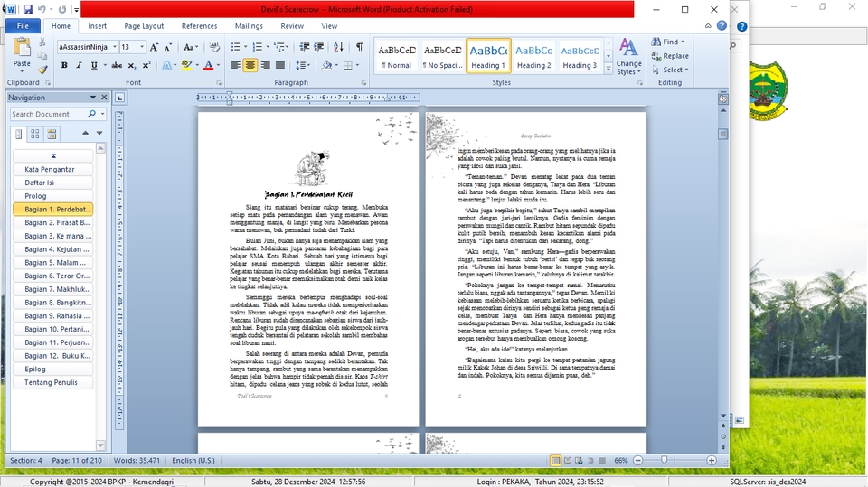Viewport: 868px width, 487px height.
Task: Show search results view in Navigation pane
Action: (x=52, y=134)
